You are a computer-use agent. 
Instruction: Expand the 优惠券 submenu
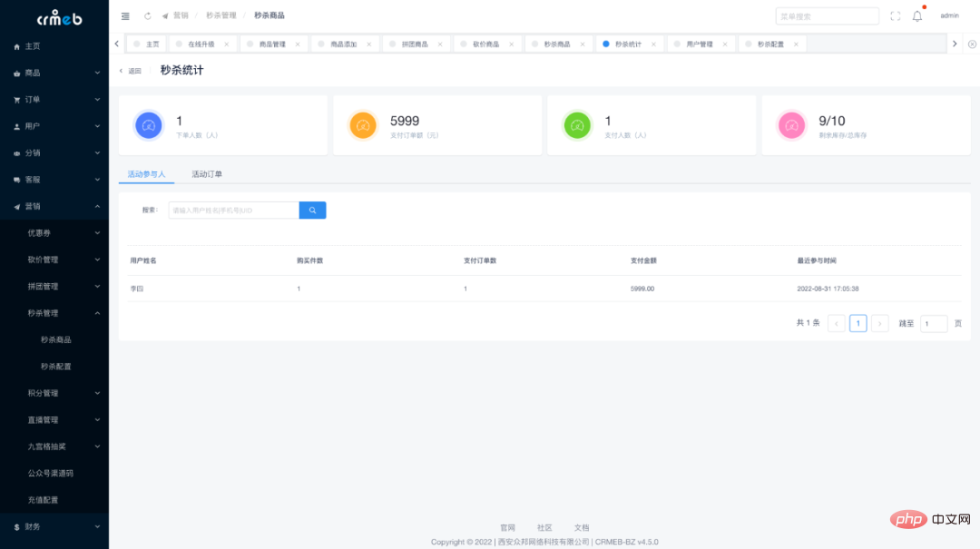click(x=54, y=233)
